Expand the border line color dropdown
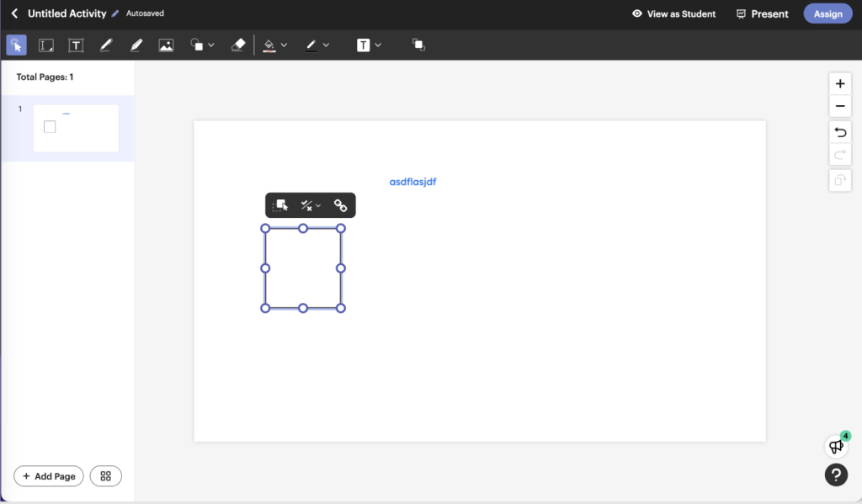862x504 pixels. (317, 45)
